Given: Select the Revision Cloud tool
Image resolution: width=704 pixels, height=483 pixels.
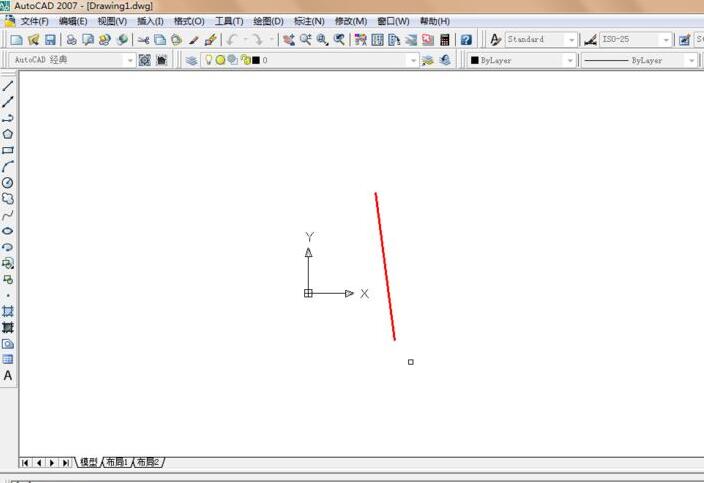Looking at the screenshot, I should click(8, 199).
